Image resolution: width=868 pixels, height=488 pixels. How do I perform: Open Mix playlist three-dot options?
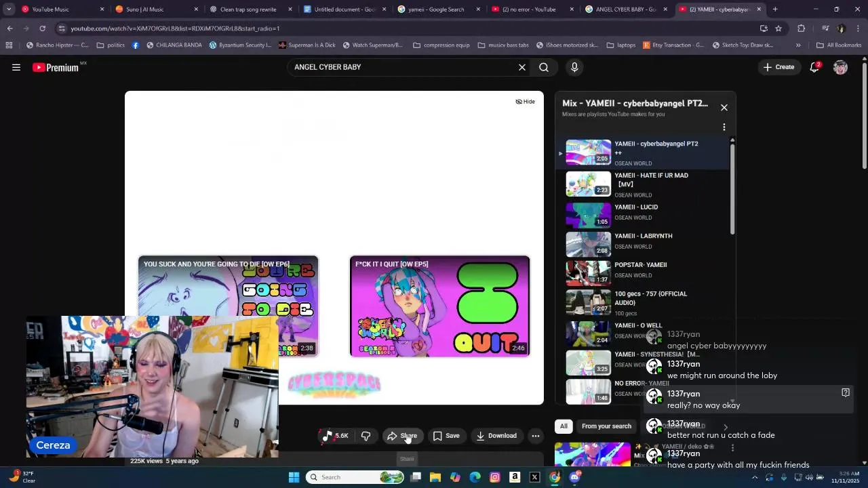(724, 127)
